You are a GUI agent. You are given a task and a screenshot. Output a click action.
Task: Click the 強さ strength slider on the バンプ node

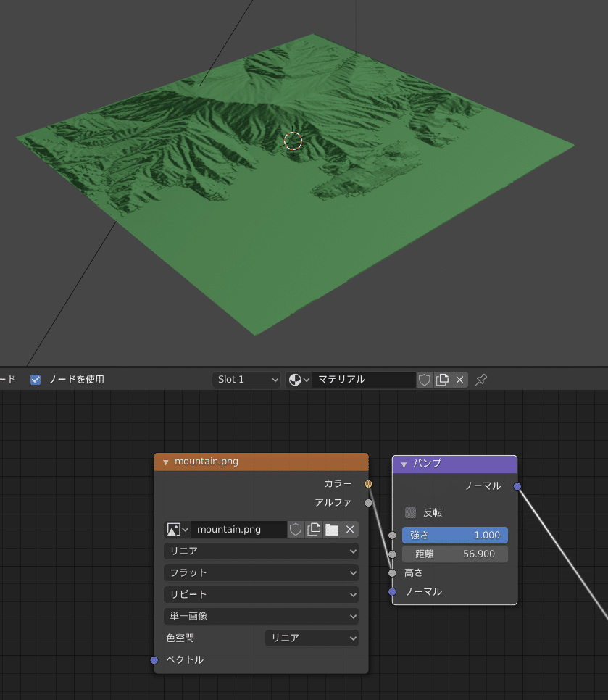(455, 535)
